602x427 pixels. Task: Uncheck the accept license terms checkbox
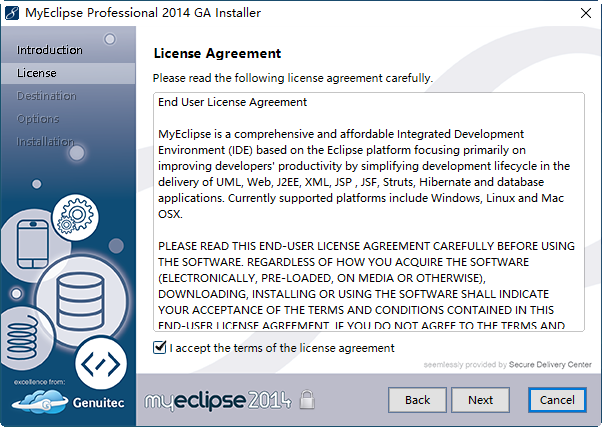(x=159, y=347)
